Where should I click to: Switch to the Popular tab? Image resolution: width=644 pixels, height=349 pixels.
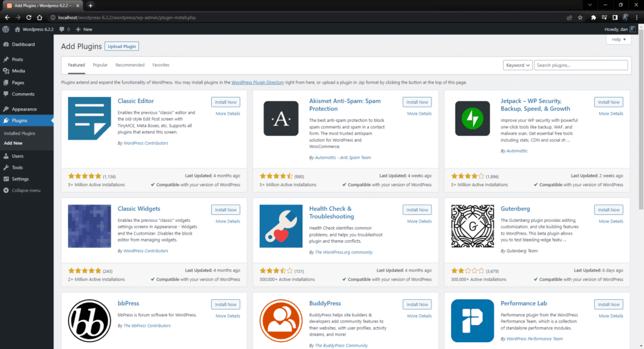pyautogui.click(x=100, y=65)
